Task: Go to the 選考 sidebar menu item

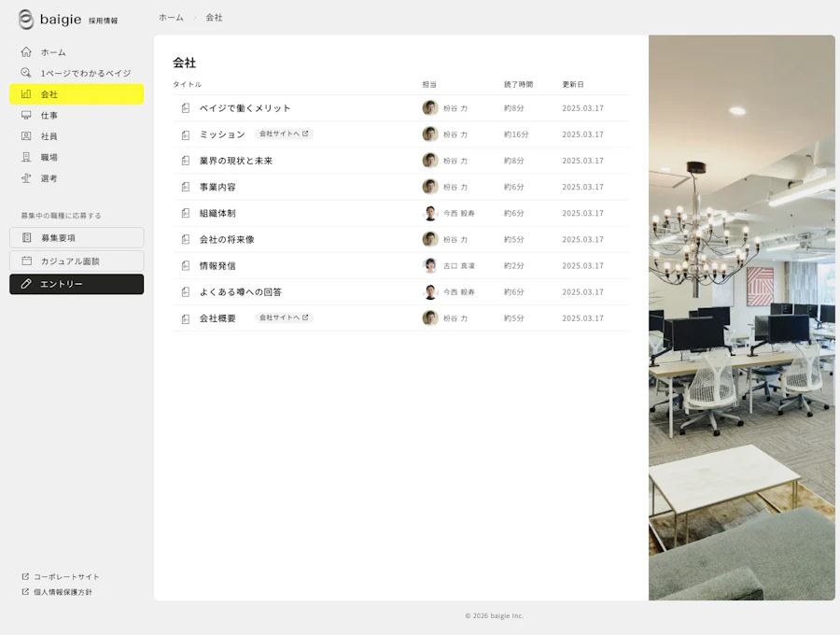Action: click(77, 178)
